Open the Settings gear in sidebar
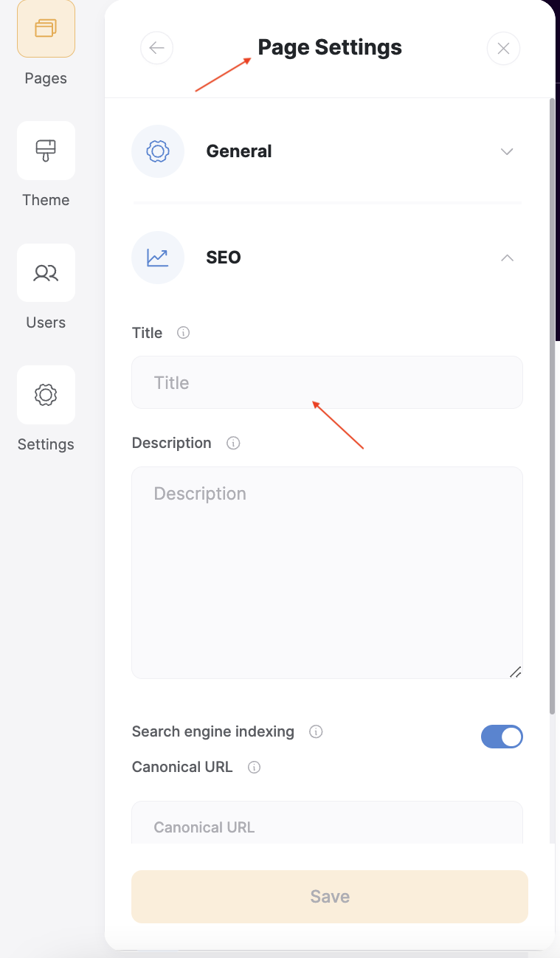Image resolution: width=560 pixels, height=958 pixels. (46, 395)
